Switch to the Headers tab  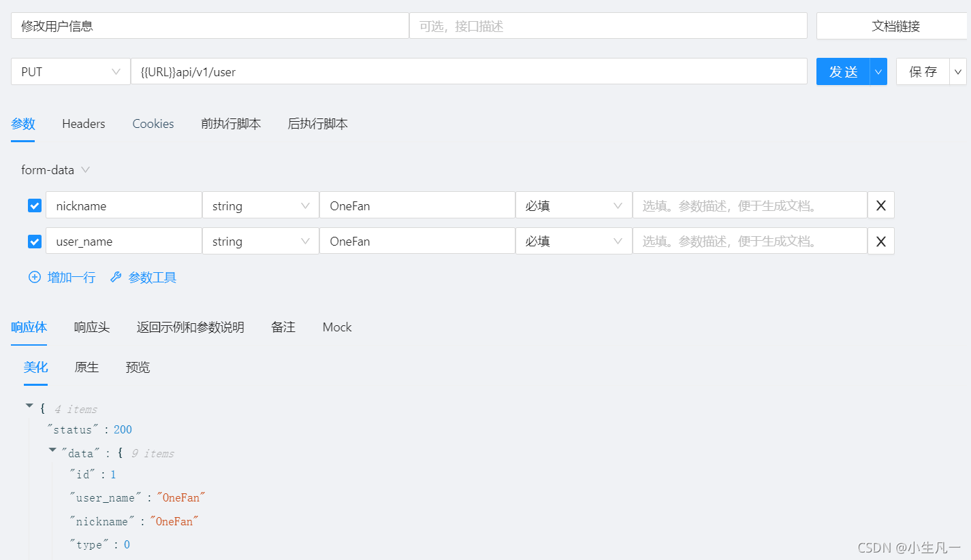coord(84,124)
